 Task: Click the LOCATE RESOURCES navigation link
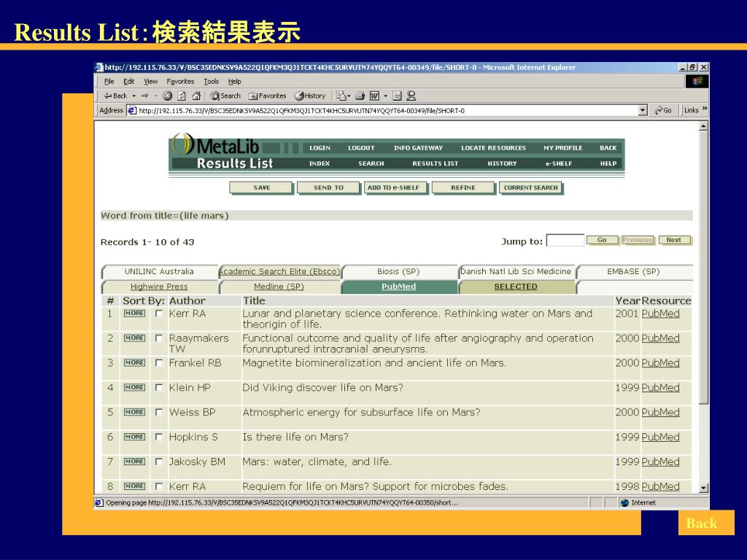(x=493, y=148)
